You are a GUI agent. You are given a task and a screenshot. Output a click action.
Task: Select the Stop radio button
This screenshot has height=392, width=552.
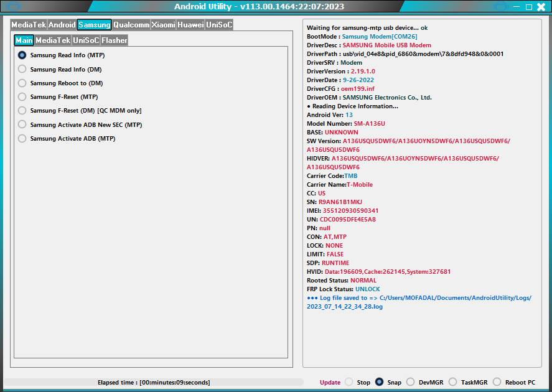click(x=349, y=382)
